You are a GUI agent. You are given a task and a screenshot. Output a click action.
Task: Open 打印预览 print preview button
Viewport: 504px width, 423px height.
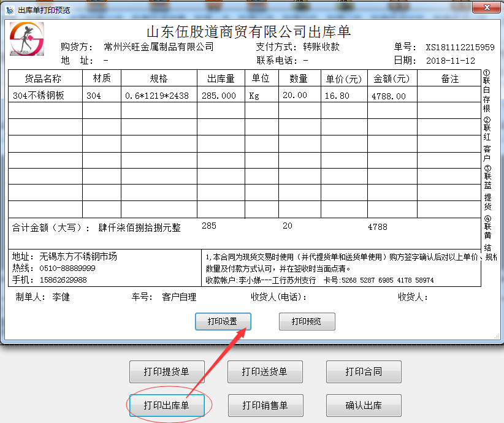(307, 321)
